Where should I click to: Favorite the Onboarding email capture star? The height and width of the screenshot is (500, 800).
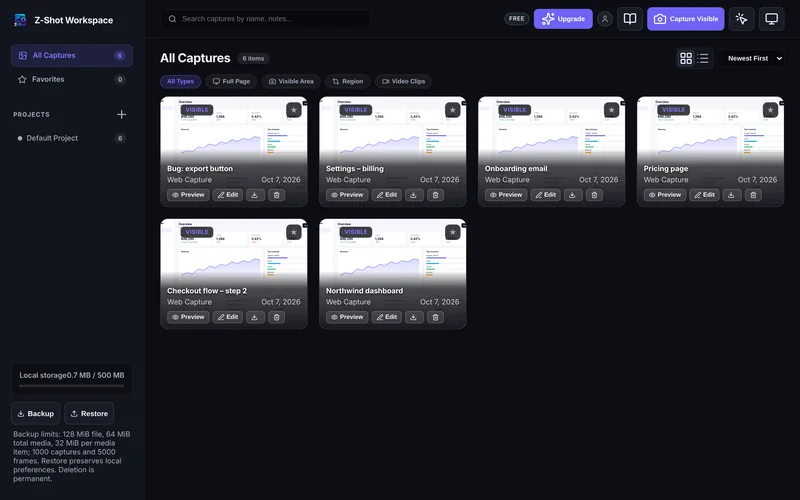point(611,110)
